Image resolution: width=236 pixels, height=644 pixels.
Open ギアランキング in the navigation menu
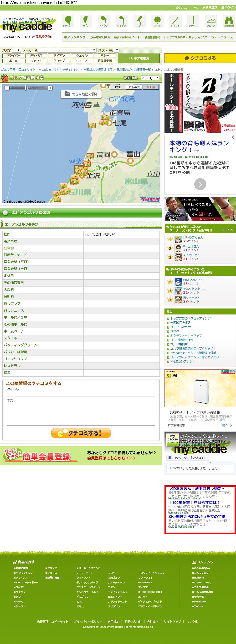tap(75, 37)
